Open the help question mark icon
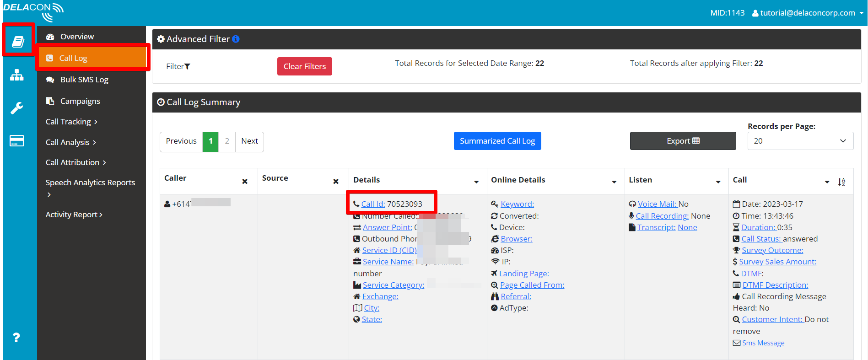Screen dimensions: 868x360 (16, 338)
